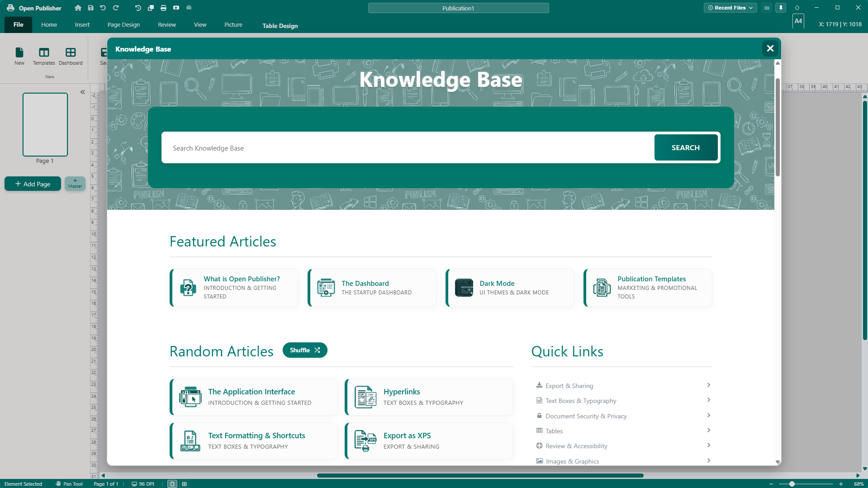This screenshot has width=868, height=488.
Task: Click the duplicate pages icon in the title bar
Action: pyautogui.click(x=151, y=8)
